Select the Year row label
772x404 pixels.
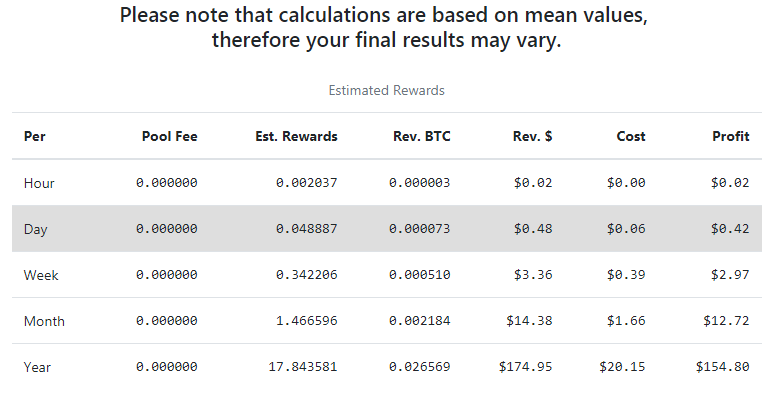(x=38, y=367)
